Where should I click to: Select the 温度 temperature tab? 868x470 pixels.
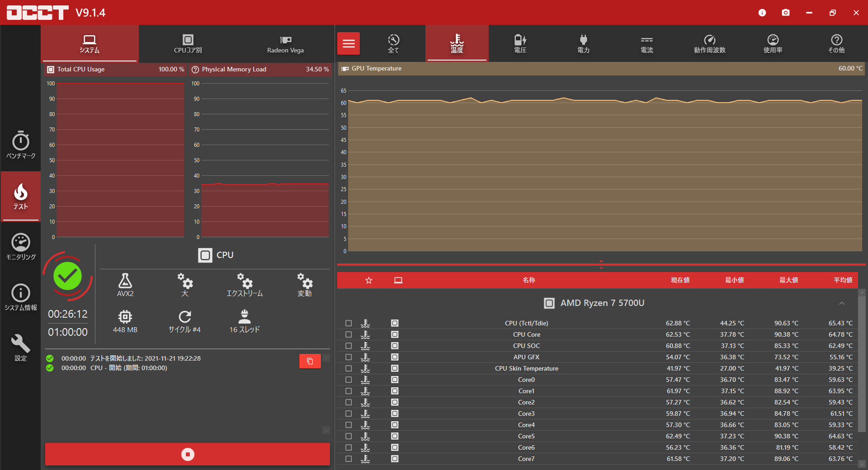[x=457, y=43]
